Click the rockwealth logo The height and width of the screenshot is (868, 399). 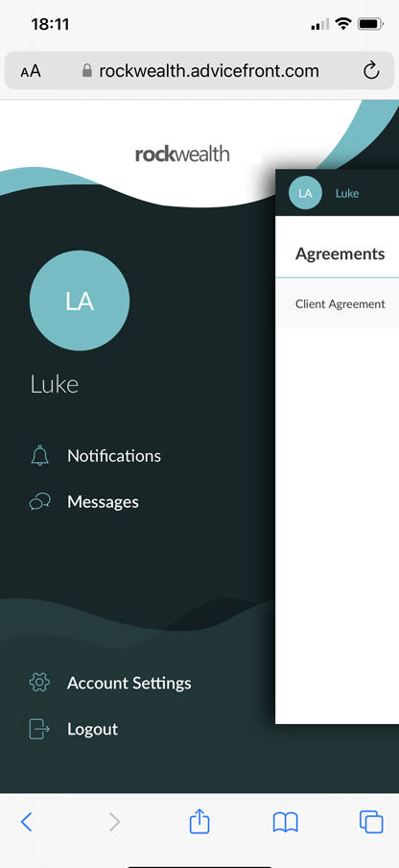pos(182,154)
